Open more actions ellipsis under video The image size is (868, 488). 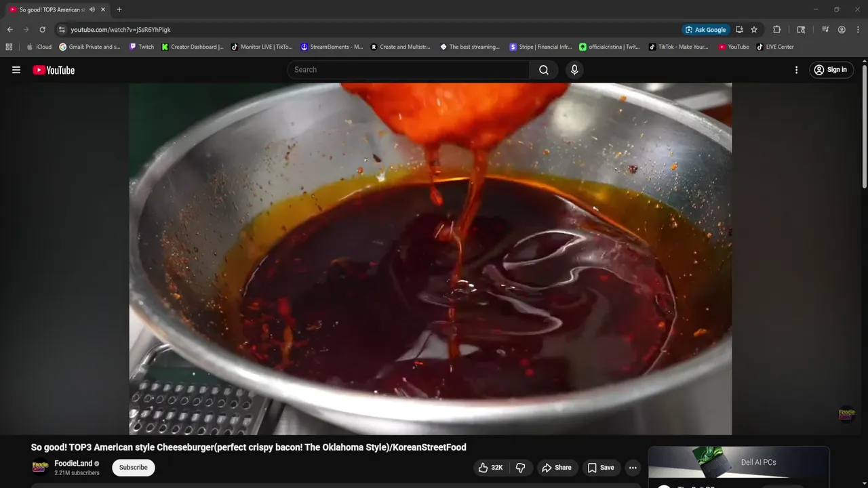point(633,468)
